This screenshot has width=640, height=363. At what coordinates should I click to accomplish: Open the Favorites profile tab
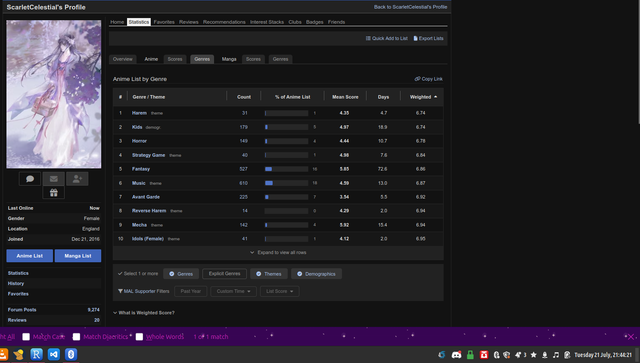(164, 22)
